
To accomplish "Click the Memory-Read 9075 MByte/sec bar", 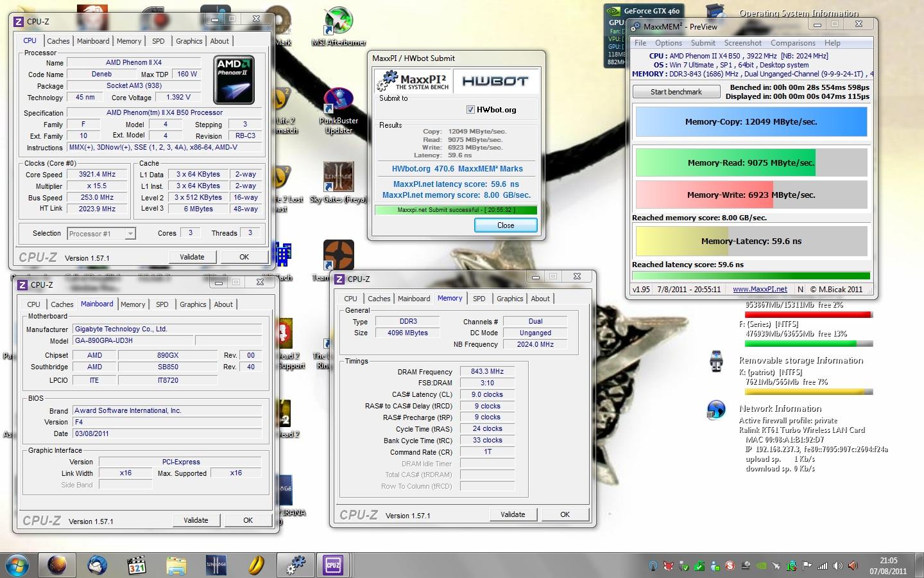I will 751,162.
